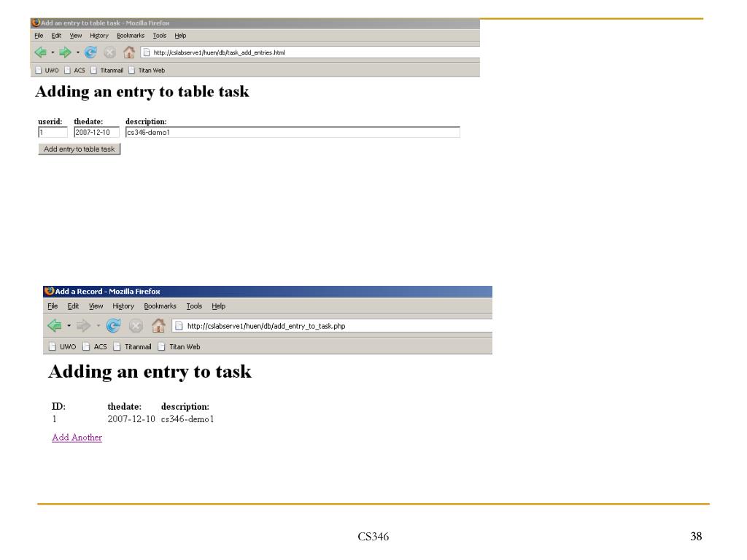Click URL bar showing task_add_entries.html
This screenshot has width=747, height=560.
(310, 52)
